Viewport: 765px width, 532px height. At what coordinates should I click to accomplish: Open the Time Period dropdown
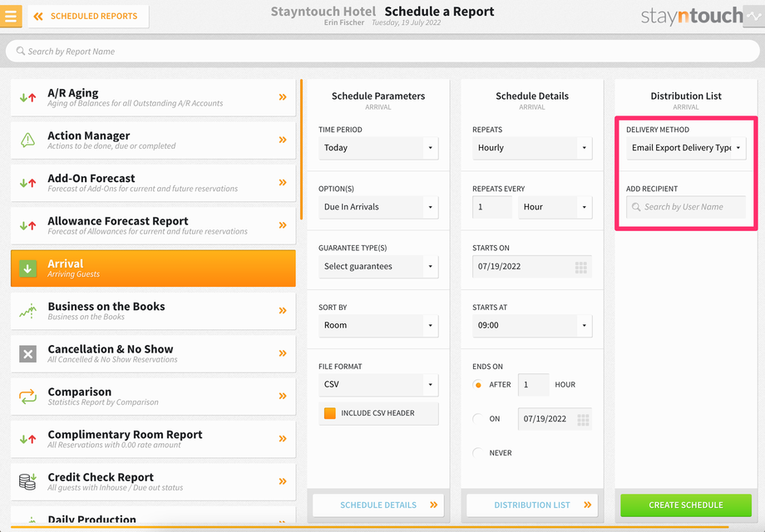(378, 148)
